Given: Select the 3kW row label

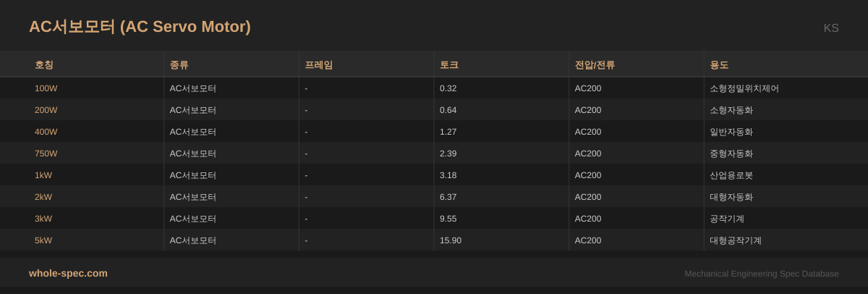Looking at the screenshot, I should pyautogui.click(x=43, y=219).
